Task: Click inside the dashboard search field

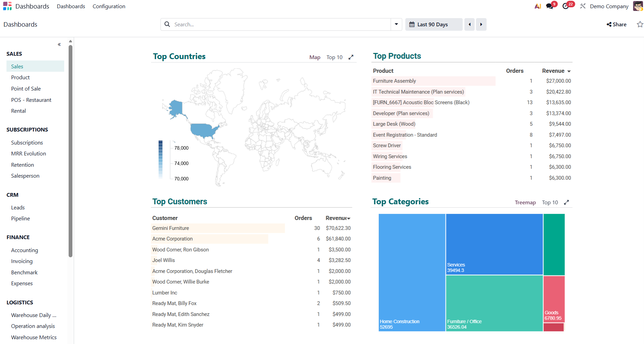Action: pos(280,24)
